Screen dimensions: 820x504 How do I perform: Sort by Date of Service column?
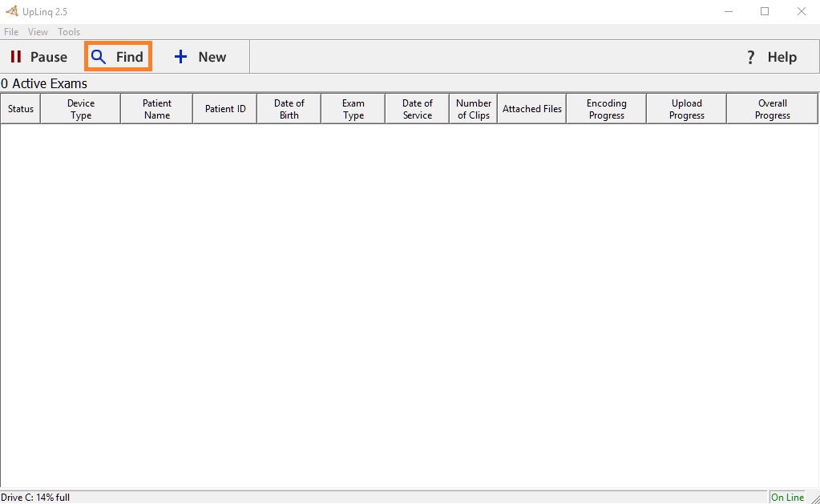coord(418,109)
